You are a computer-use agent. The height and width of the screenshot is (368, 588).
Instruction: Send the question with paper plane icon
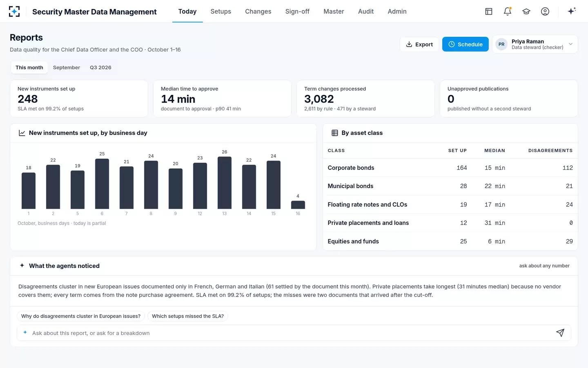[x=560, y=333]
